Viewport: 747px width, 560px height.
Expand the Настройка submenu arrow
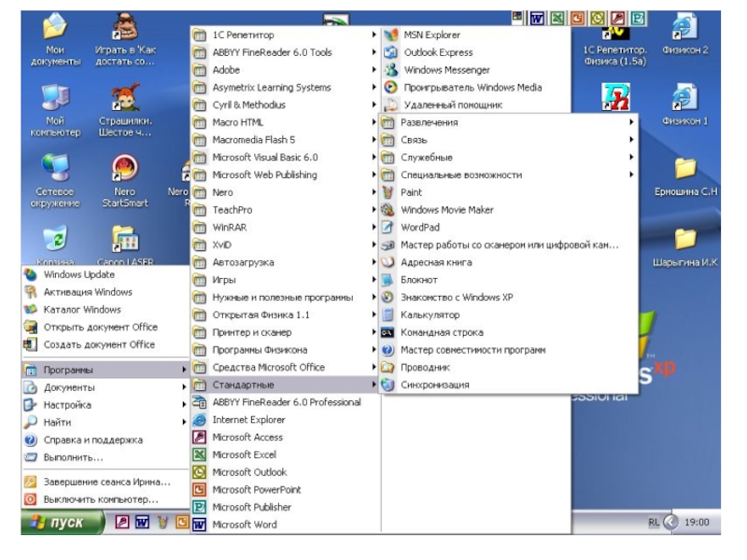[184, 405]
